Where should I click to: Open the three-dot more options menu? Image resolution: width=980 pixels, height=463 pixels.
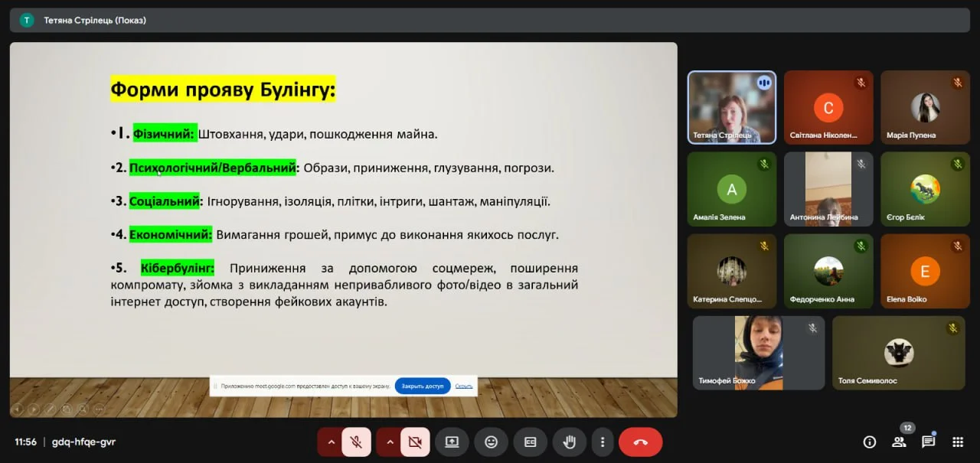(x=603, y=442)
